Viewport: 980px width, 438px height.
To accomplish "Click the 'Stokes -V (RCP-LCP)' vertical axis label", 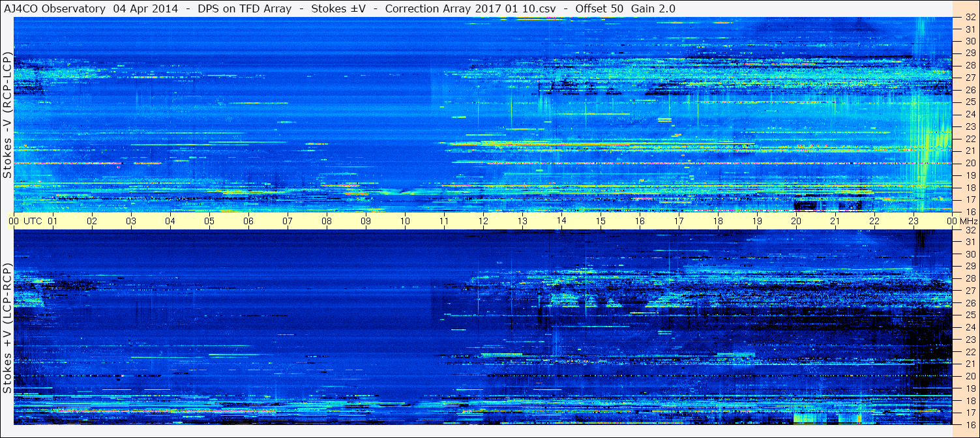I will pos(7,115).
